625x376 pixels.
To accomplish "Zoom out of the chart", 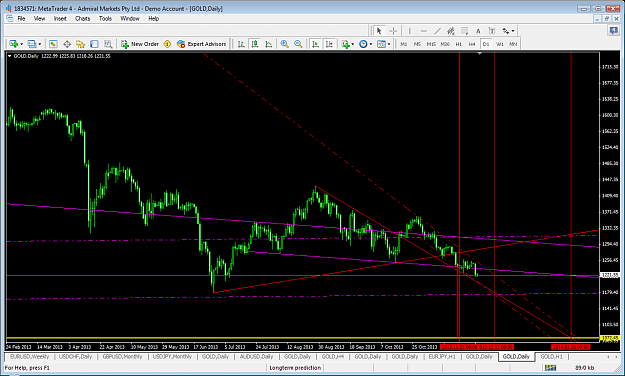I will coord(298,44).
